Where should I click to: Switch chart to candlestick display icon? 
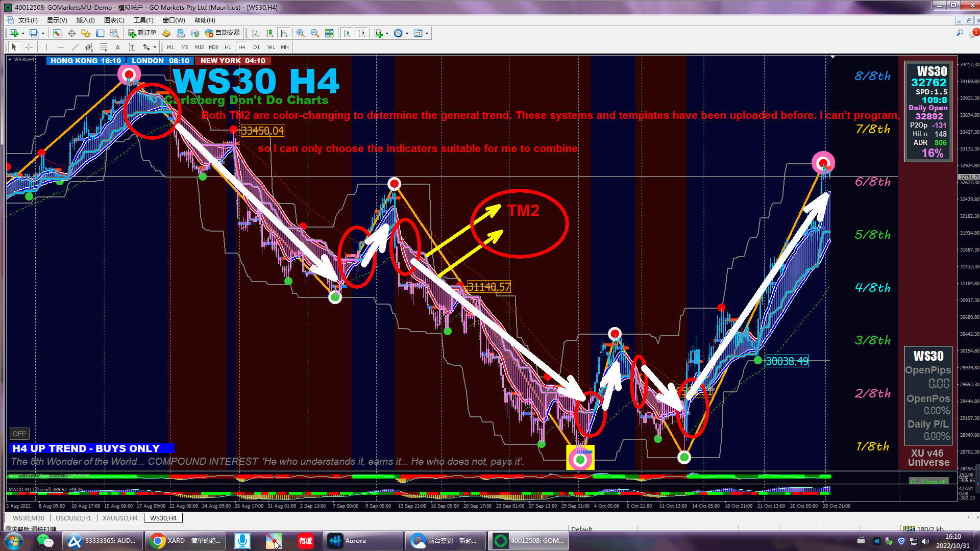tap(269, 33)
